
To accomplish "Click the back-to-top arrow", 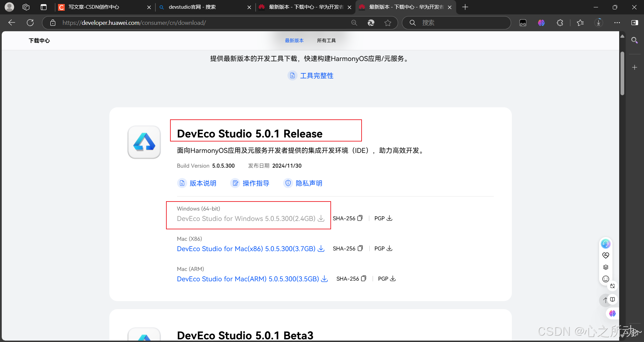I will coord(605,300).
